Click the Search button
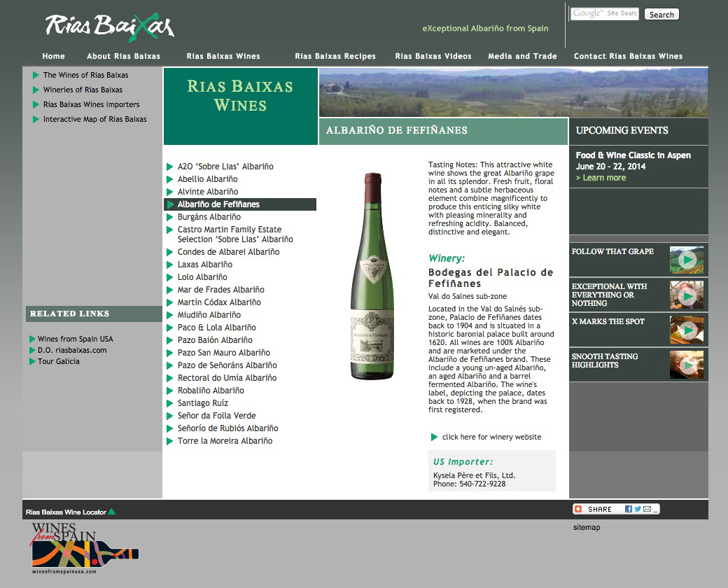The height and width of the screenshot is (588, 728). pos(661,15)
